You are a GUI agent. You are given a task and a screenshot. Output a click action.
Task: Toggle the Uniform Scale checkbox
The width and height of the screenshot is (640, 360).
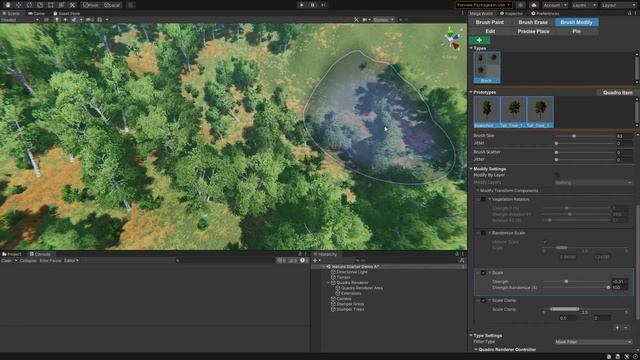545,242
